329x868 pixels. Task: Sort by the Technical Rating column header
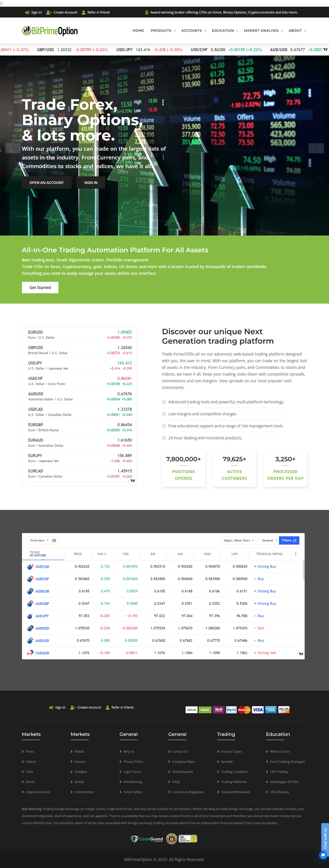coord(269,554)
